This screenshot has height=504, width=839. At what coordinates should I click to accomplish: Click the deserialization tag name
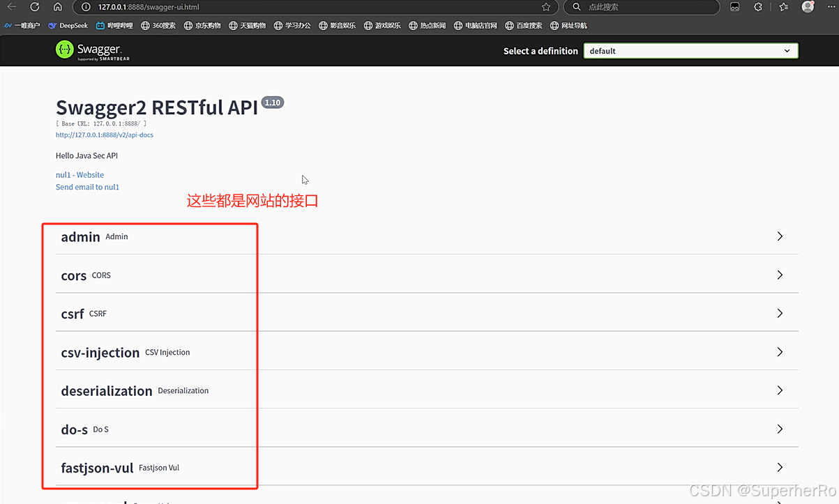[107, 391]
